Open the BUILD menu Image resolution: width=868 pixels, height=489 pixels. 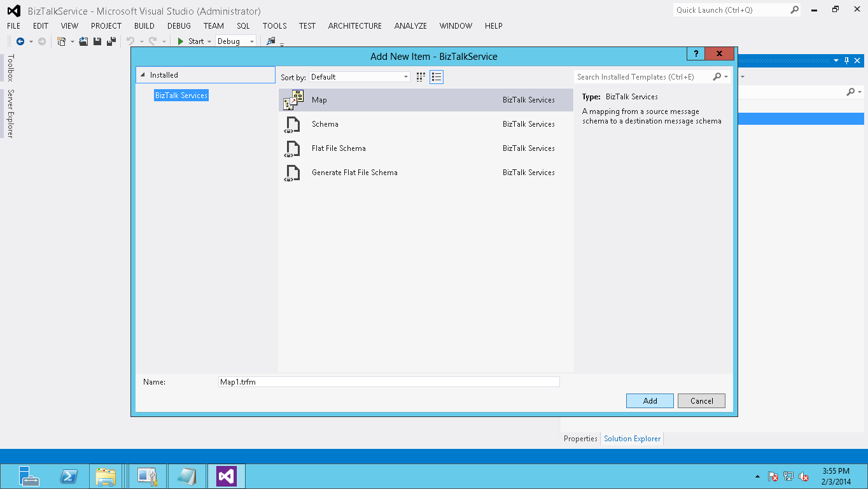click(x=144, y=26)
